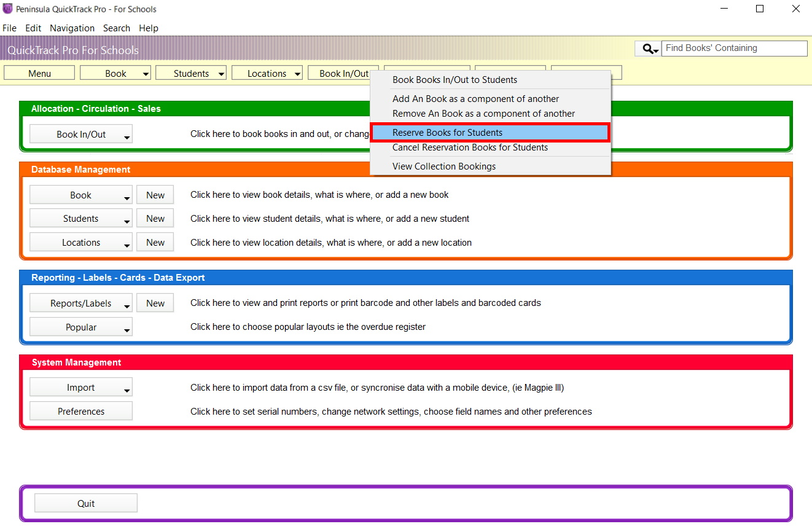This screenshot has height=532, width=812.
Task: Open the Search menu
Action: pyautogui.click(x=117, y=28)
